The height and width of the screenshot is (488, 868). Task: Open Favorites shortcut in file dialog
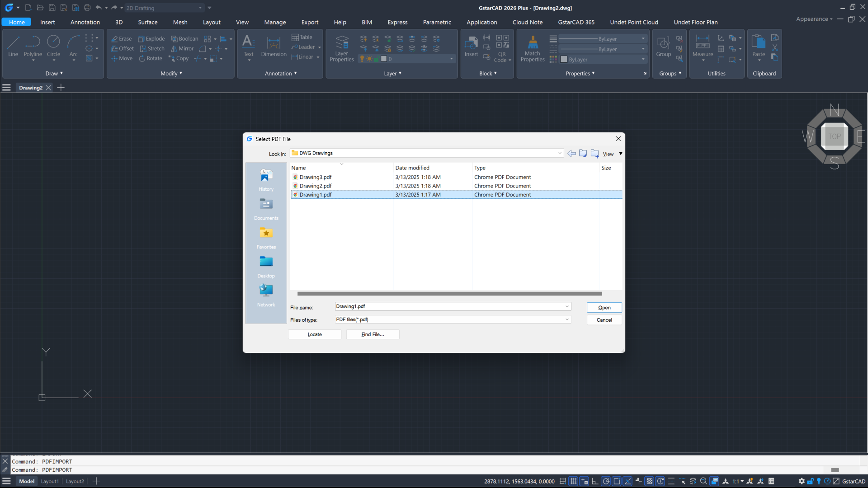point(266,238)
